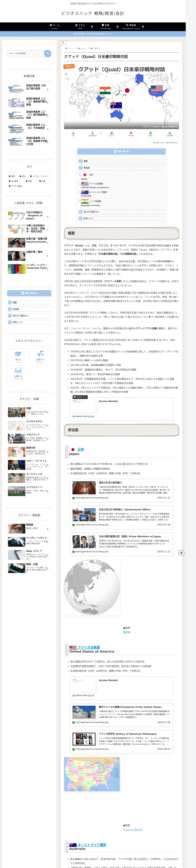Click the Quad world map header image
Screen dimensions: 196x868
pos(121,96)
